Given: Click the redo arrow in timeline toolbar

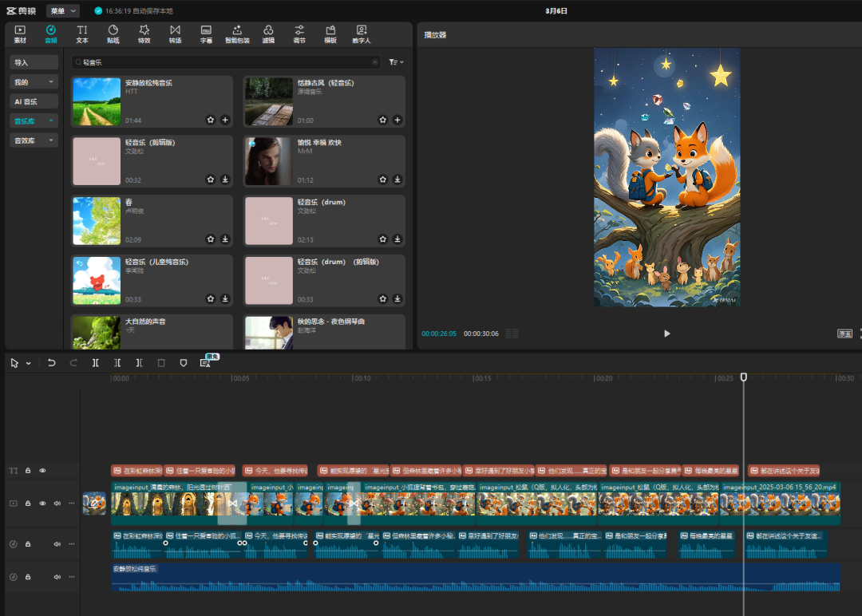Looking at the screenshot, I should point(73,363).
